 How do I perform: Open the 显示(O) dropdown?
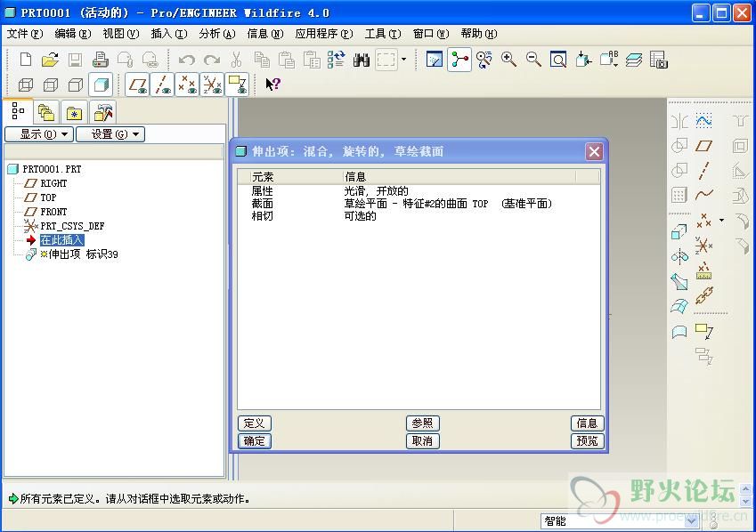click(39, 134)
